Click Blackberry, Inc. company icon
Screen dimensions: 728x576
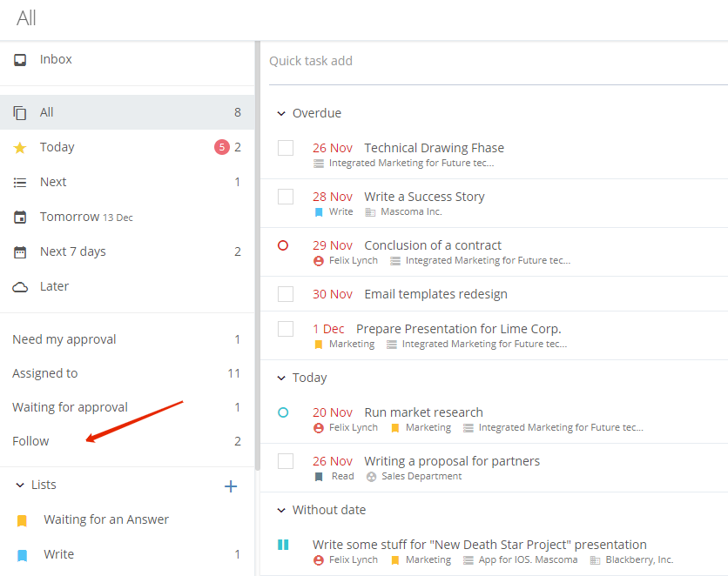coord(596,560)
